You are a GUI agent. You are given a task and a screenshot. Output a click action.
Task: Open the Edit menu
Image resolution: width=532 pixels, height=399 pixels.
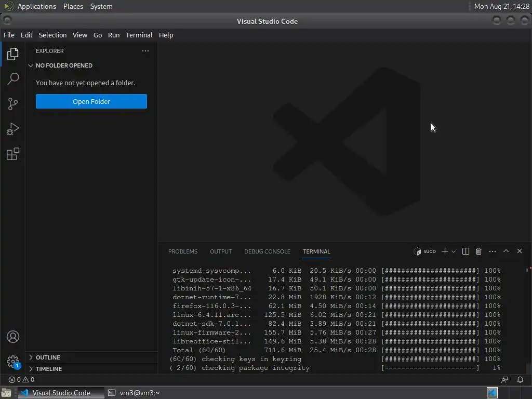pyautogui.click(x=26, y=35)
